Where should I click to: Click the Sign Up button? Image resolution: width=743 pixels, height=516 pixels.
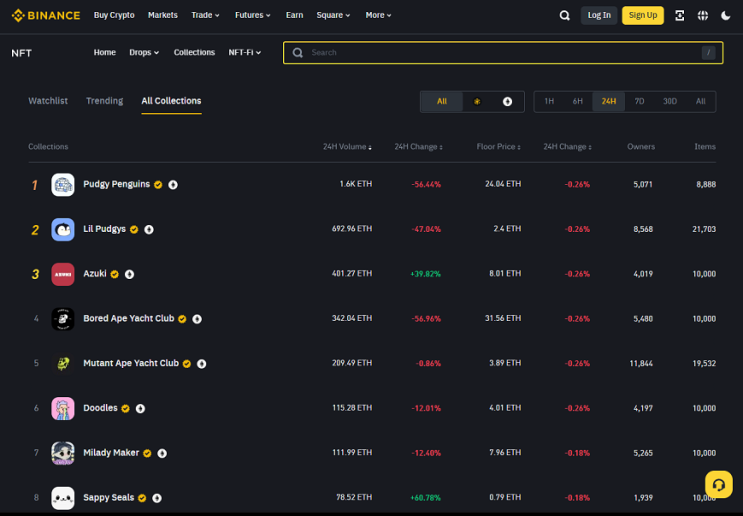click(x=643, y=16)
